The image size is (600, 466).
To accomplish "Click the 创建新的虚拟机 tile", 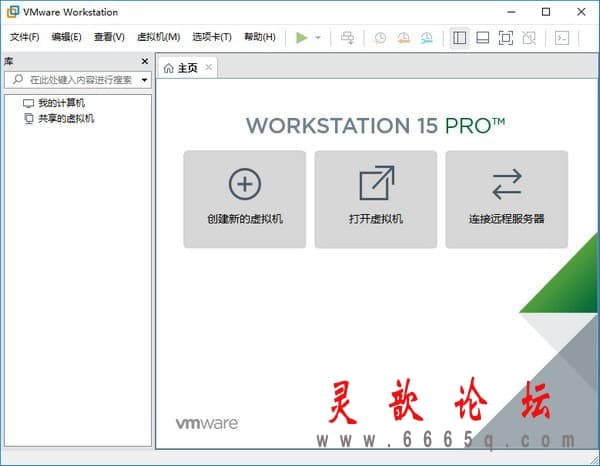I will 245,199.
